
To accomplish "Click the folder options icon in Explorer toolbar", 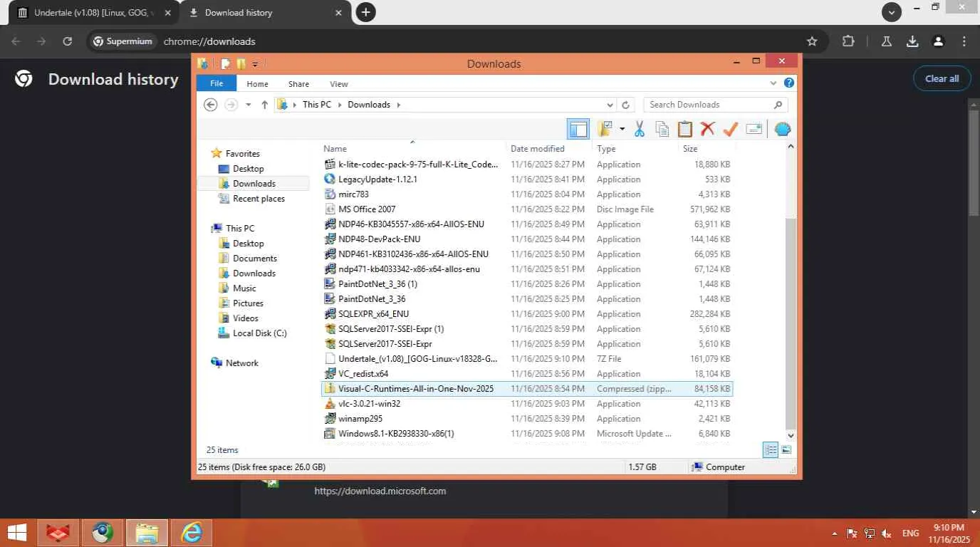I will [x=605, y=129].
